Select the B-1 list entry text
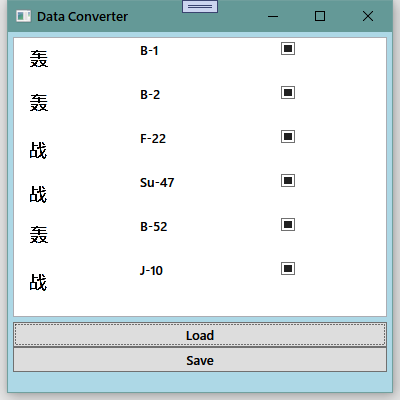Image resolution: width=400 pixels, height=400 pixels. click(x=149, y=51)
